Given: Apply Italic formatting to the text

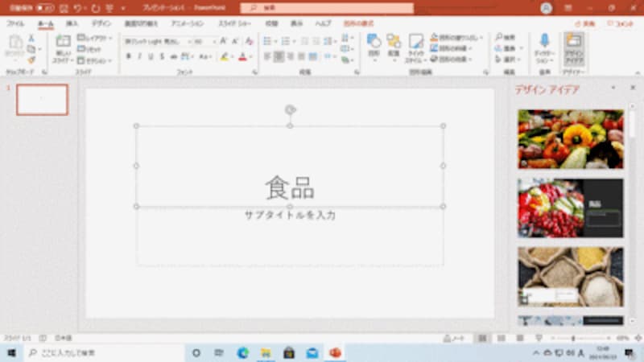Looking at the screenshot, I should [x=139, y=56].
